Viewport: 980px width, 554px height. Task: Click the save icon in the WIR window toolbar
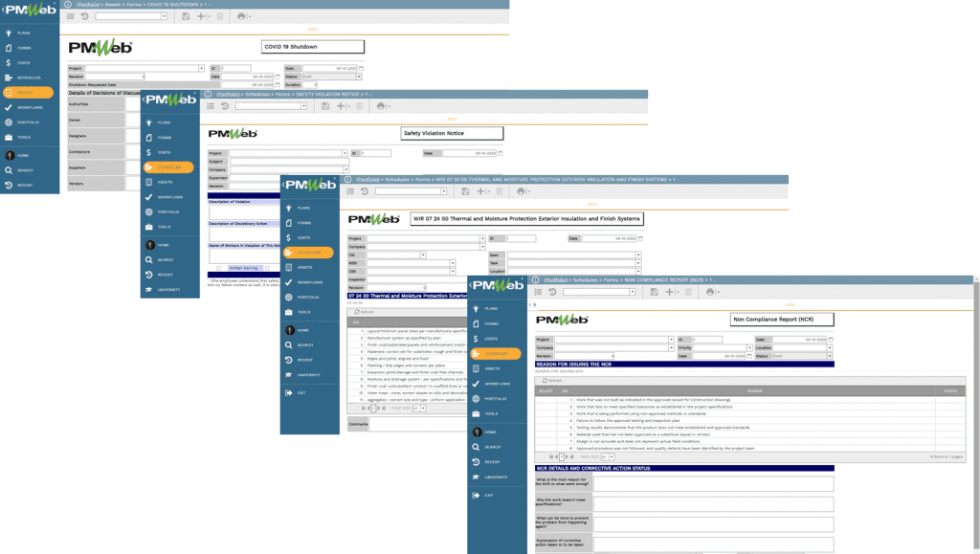(466, 191)
